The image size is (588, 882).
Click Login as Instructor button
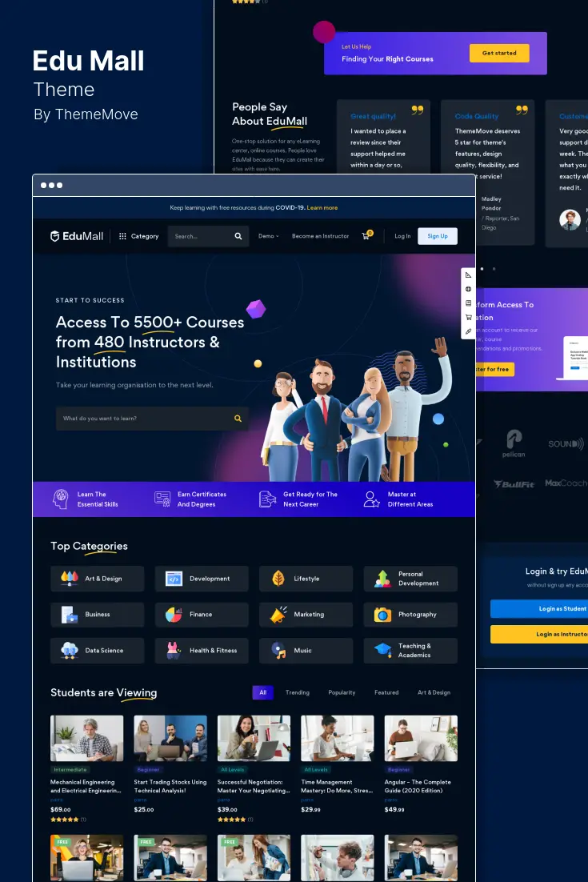(539, 634)
